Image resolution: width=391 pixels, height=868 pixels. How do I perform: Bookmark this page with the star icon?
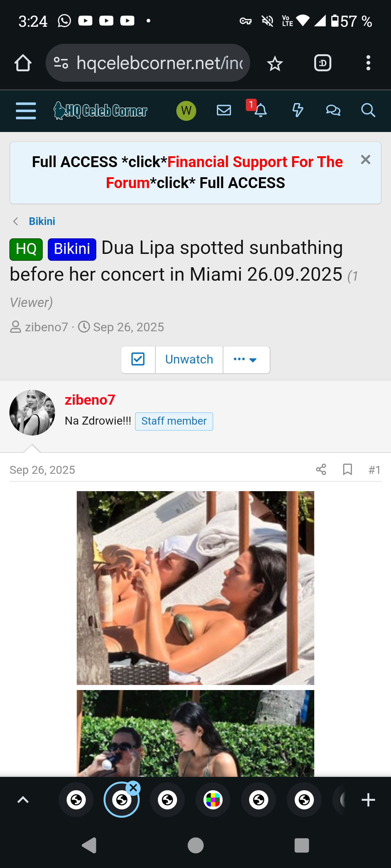tap(275, 64)
